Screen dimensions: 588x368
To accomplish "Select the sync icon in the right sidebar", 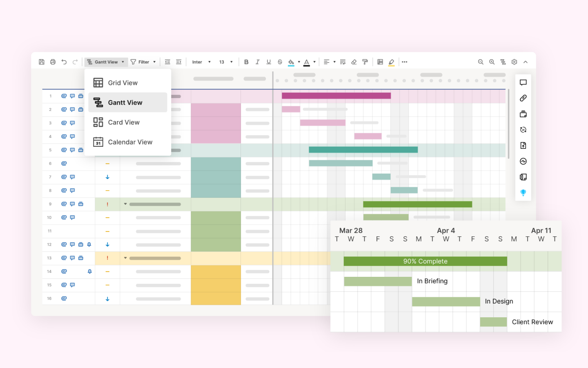I will [523, 130].
